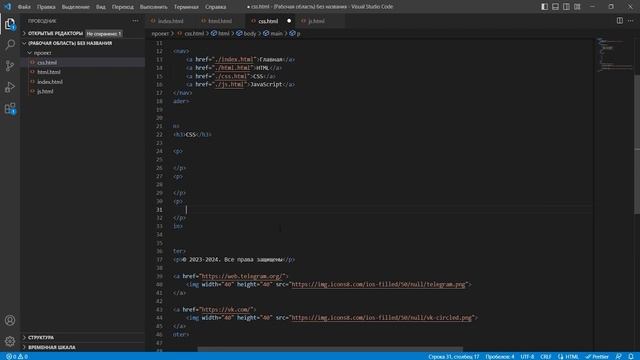
Task: Open the Правка menu
Action: click(x=46, y=7)
